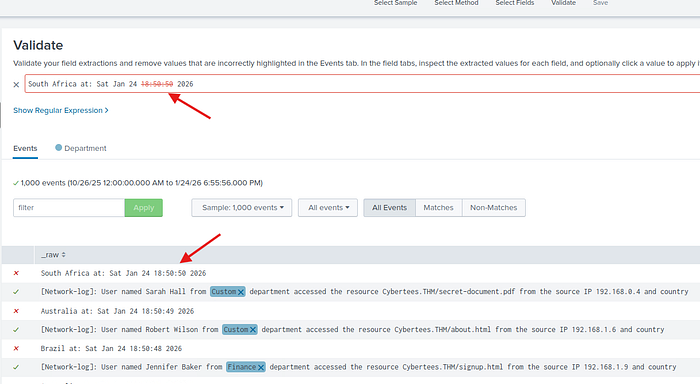Screen dimensions: 700x384
Task: Remove Finance highlight in Jennifer Baker event
Action: click(x=261, y=367)
